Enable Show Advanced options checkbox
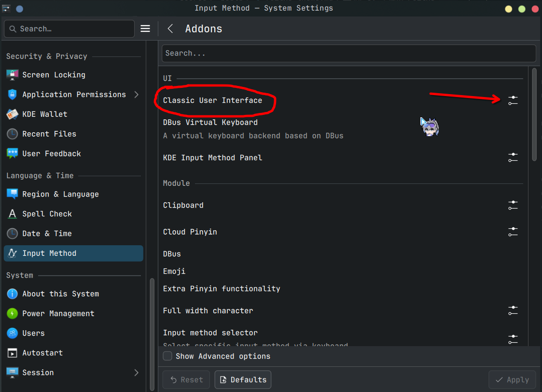Image resolution: width=542 pixels, height=392 pixels. pos(167,356)
